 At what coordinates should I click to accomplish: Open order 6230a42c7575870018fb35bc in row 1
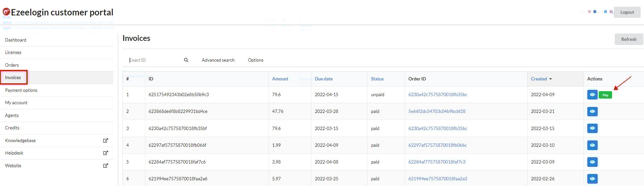tap(438, 95)
